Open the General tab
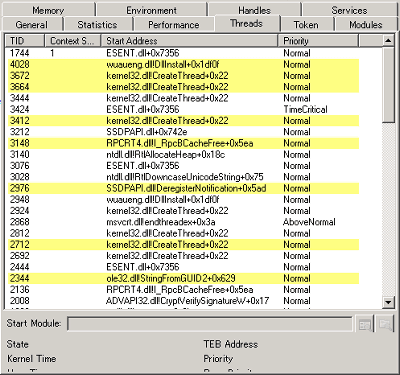 [32, 25]
